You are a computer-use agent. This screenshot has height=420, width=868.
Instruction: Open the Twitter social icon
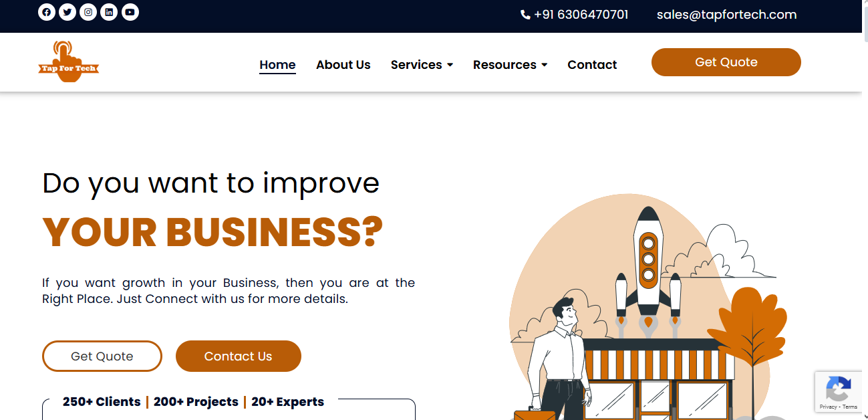pos(67,12)
